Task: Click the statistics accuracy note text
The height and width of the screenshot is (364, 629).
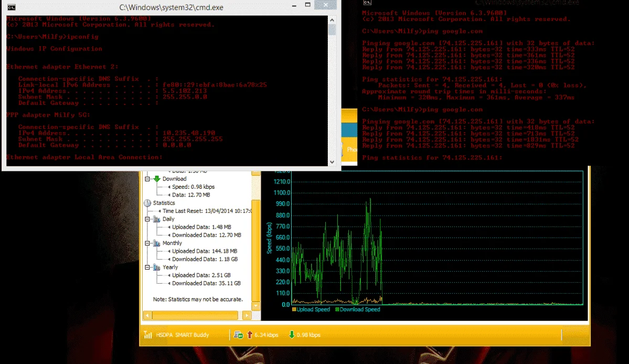Action: click(x=198, y=299)
